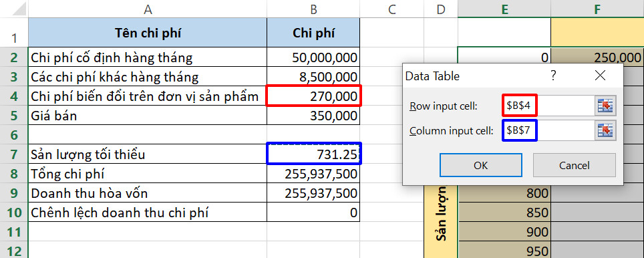This screenshot has height=258, width=644.
Task: Select row 12 header
Action: point(14,250)
